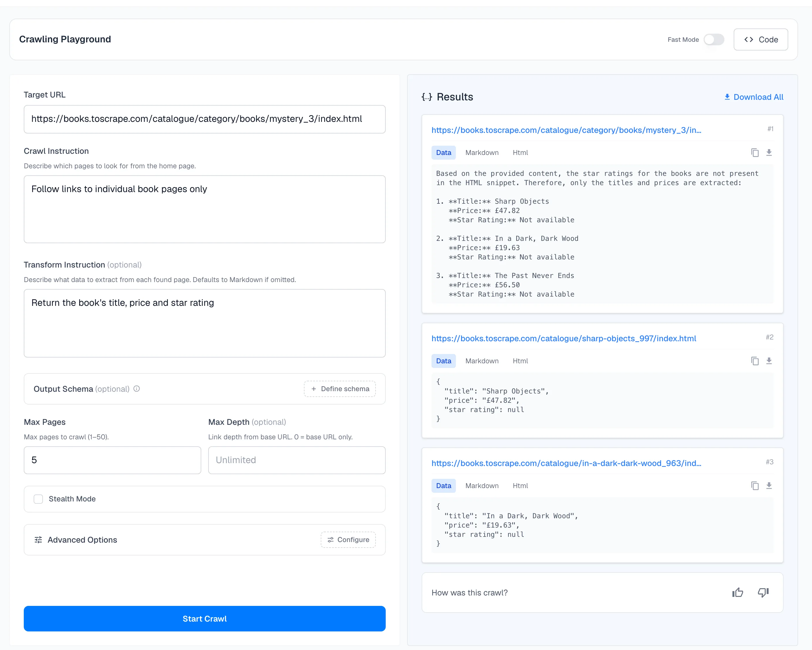Focus the Max Pages field

112,460
